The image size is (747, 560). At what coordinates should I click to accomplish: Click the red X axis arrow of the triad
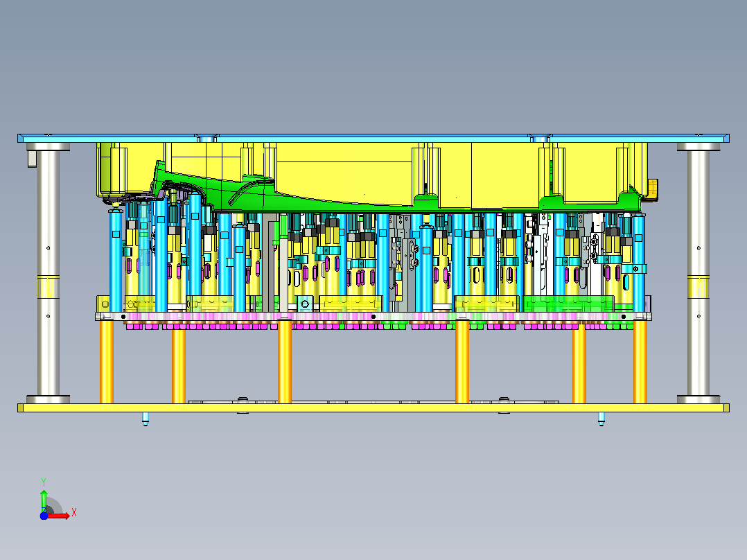[60, 516]
